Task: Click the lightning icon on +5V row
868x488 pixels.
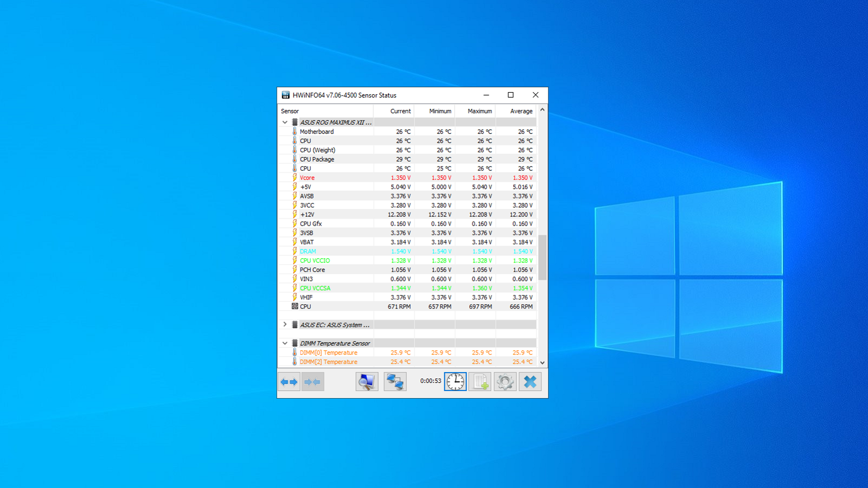Action: pos(295,187)
